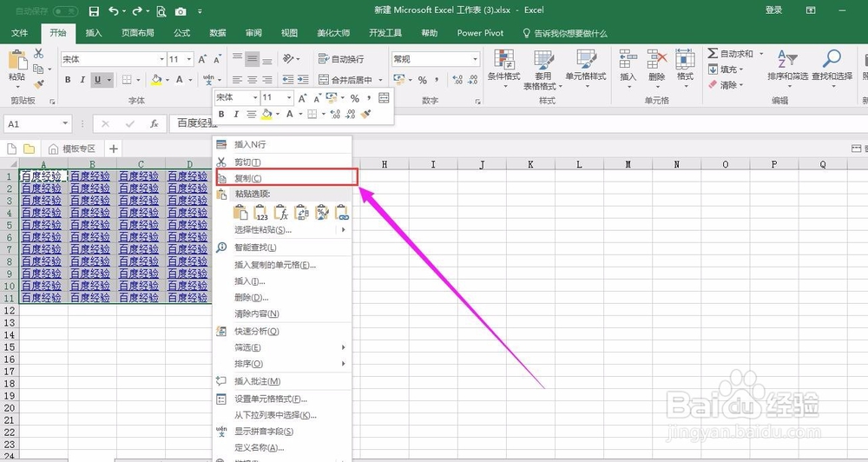This screenshot has height=462, width=868.
Task: Toggle Wrap Text (自动换行)
Action: point(341,59)
